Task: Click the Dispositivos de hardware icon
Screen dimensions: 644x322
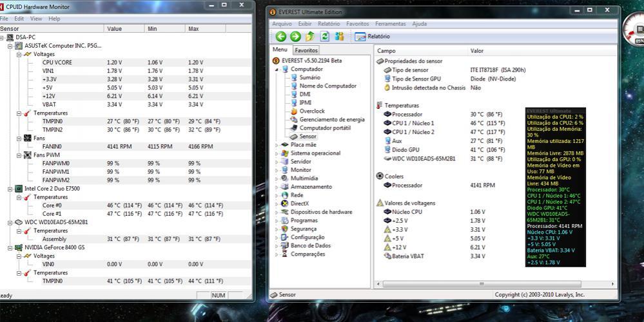Action: [x=284, y=212]
